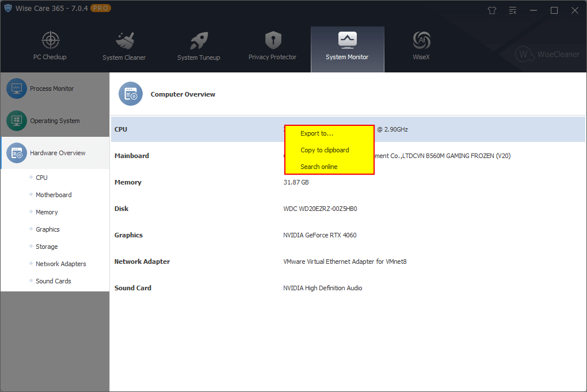Open the Graphics sub-item in sidebar
The width and height of the screenshot is (587, 392).
coord(48,229)
